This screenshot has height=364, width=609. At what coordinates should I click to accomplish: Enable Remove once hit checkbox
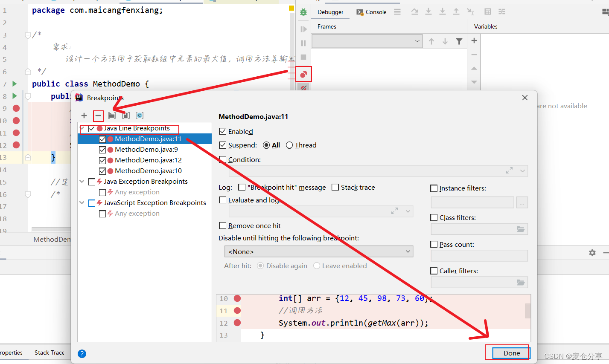pyautogui.click(x=222, y=225)
